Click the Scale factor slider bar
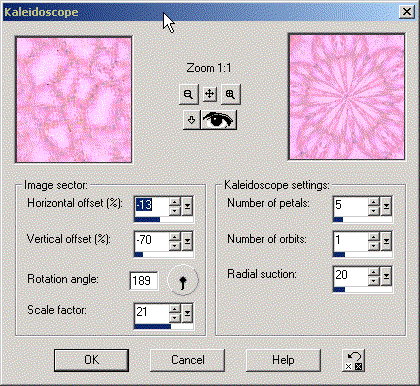This screenshot has width=420, height=386. coord(164,326)
